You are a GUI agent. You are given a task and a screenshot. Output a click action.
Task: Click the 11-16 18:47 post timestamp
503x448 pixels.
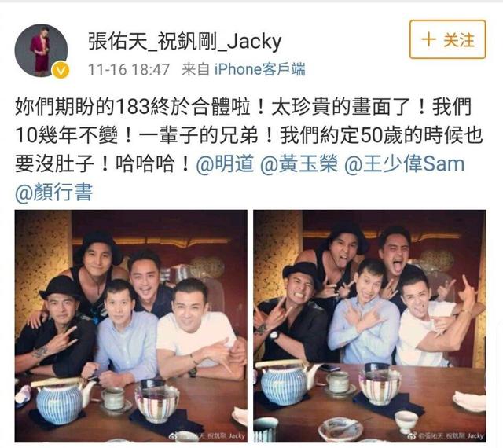click(129, 69)
